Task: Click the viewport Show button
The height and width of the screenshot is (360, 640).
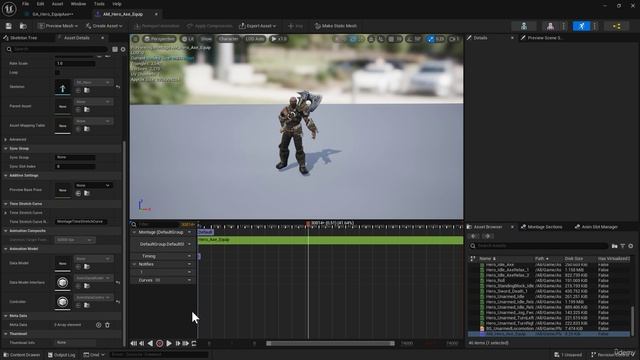Action: (207, 39)
